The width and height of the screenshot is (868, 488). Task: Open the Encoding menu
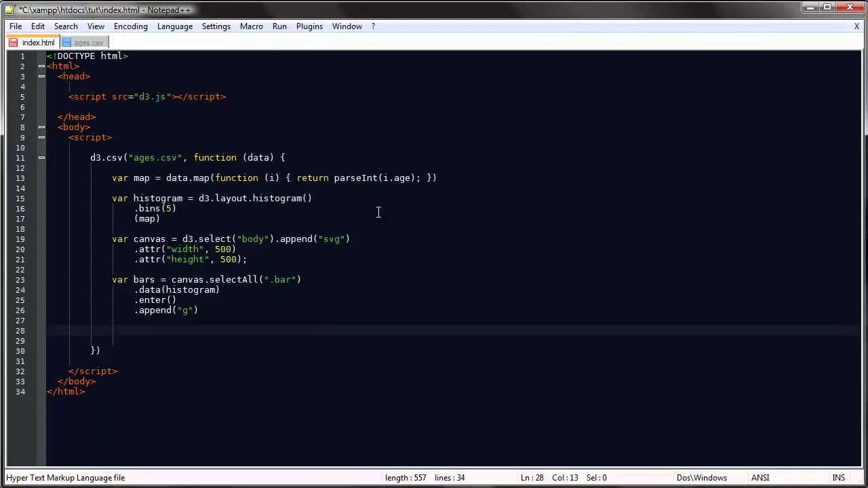click(x=131, y=26)
